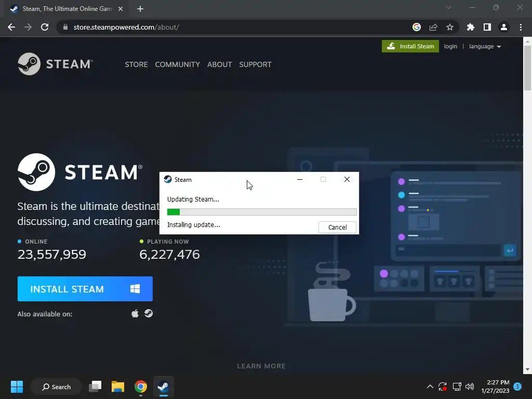Select the Apple macOS download icon
The width and height of the screenshot is (532, 399).
(135, 313)
